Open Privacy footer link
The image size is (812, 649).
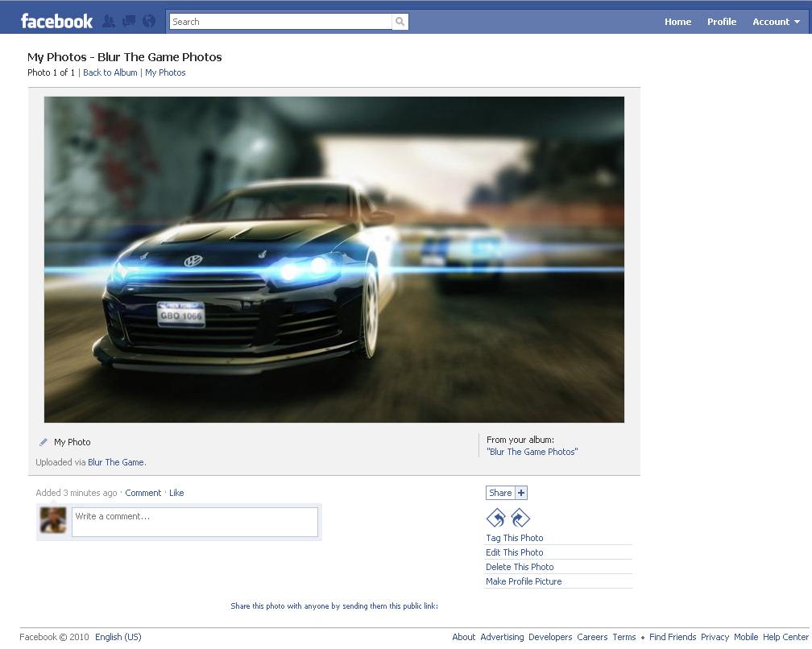[x=715, y=637]
